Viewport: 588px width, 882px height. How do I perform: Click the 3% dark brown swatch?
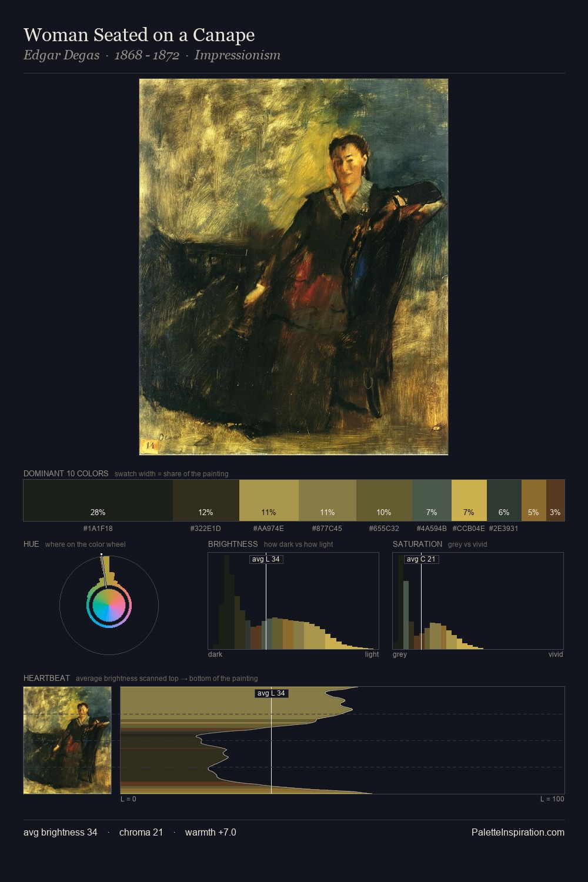555,500
